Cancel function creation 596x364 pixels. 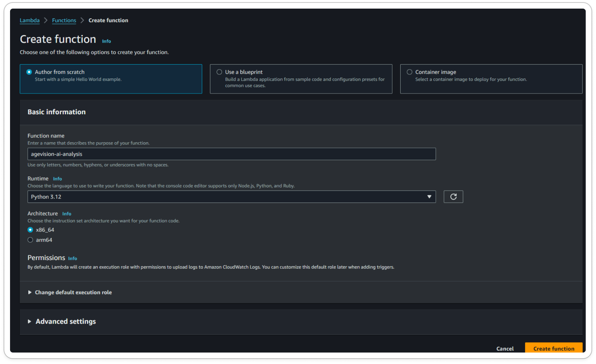tap(505, 348)
